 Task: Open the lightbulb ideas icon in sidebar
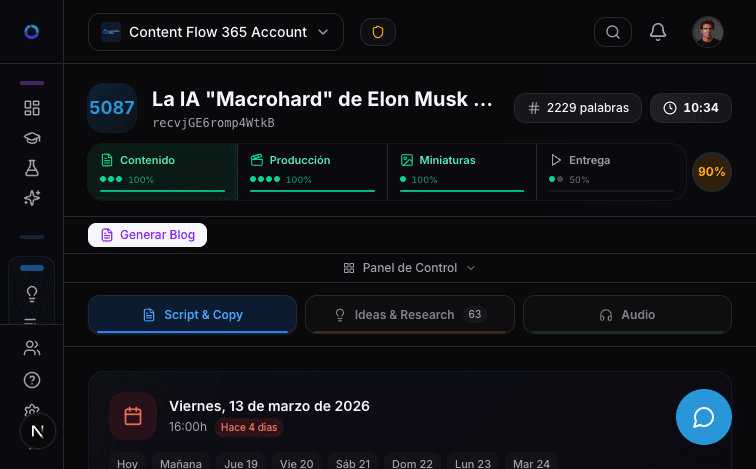point(32,294)
